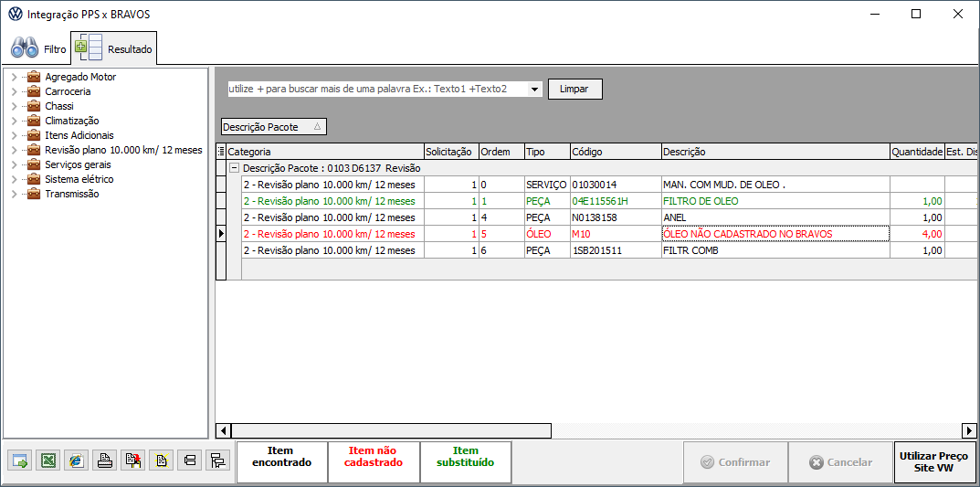
Task: Click the window export icon with green arrow
Action: click(19, 461)
